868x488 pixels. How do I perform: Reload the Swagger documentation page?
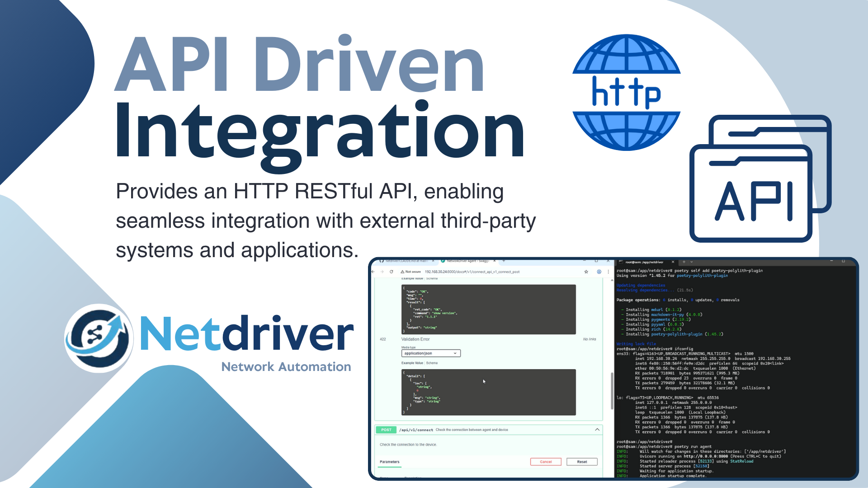[x=392, y=272]
